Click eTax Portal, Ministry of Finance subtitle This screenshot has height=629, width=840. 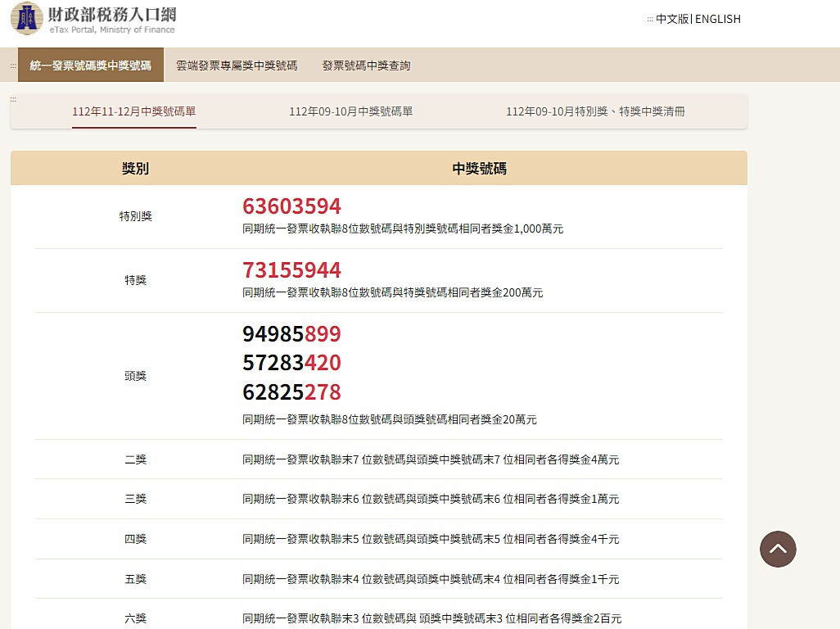(x=112, y=30)
